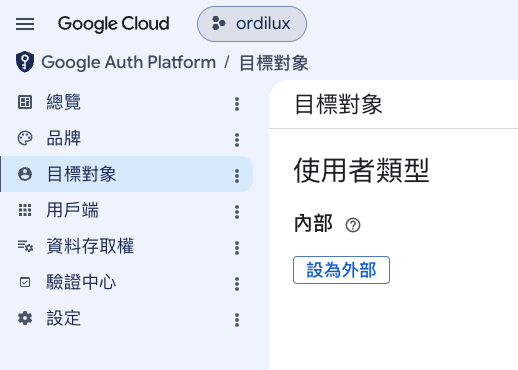Viewport: 518px width, 370px height.
Task: Open more options for 品牌
Action: 237,140
